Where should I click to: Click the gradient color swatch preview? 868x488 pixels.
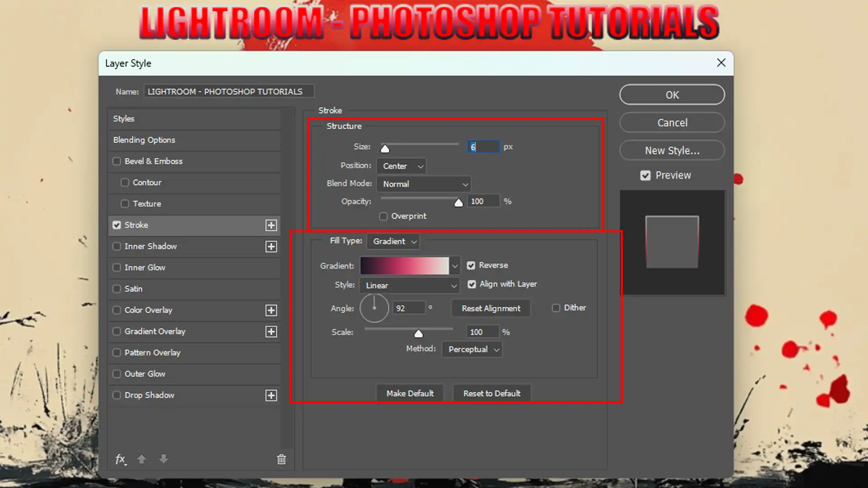[404, 266]
